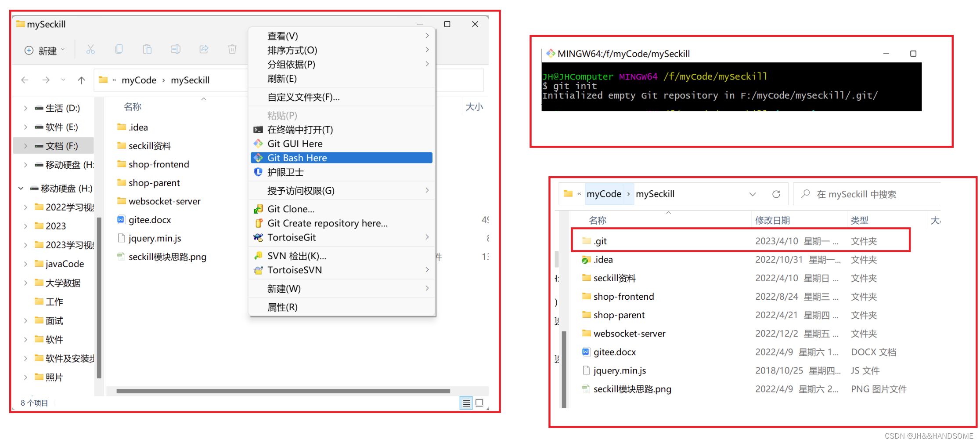
Task: Choose Git GUI Here menu entry
Action: (x=342, y=144)
